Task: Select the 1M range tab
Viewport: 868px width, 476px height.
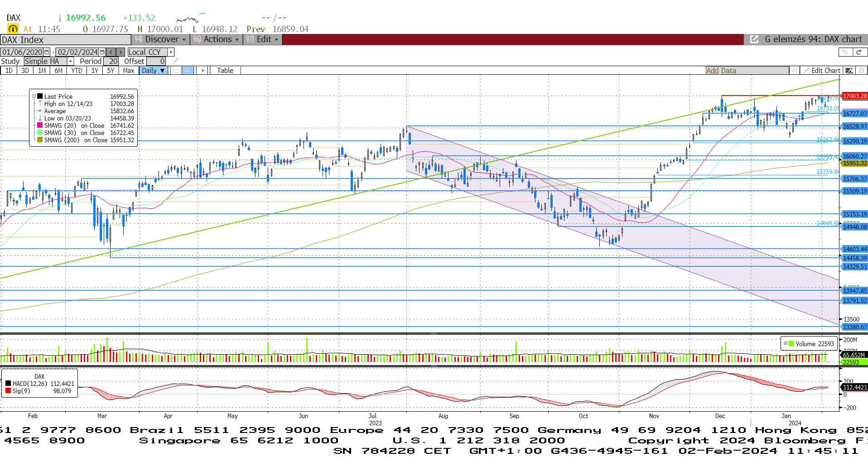Action: tap(42, 70)
